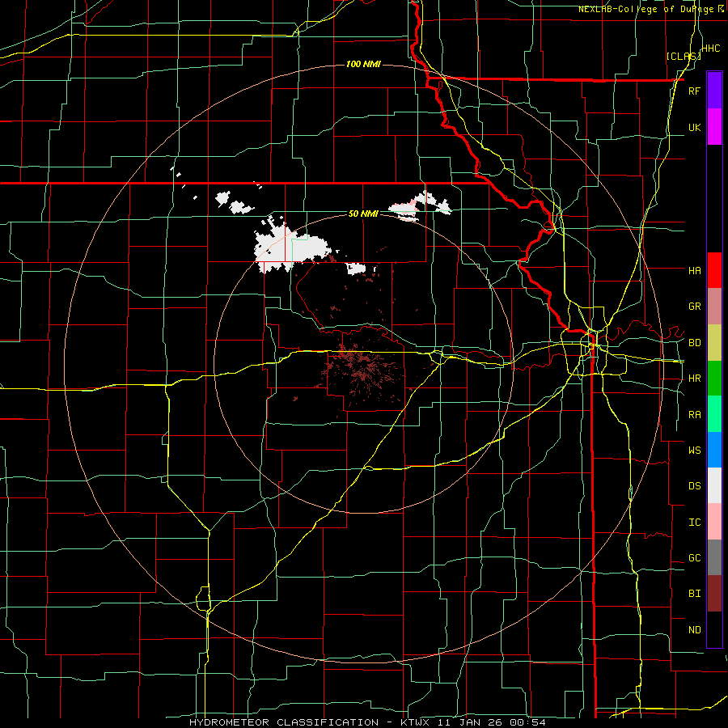Click the magenta UK legend swatch
The width and height of the screenshot is (728, 728).
(714, 127)
